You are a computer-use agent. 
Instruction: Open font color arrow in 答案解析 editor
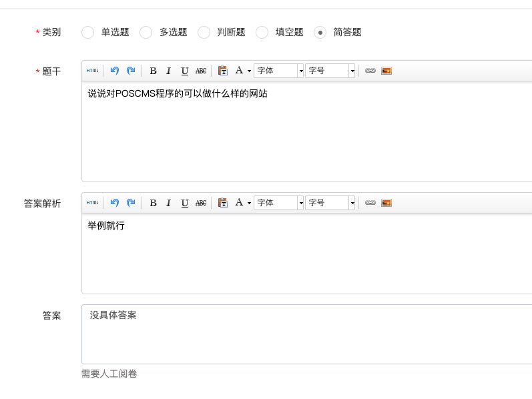click(249, 203)
